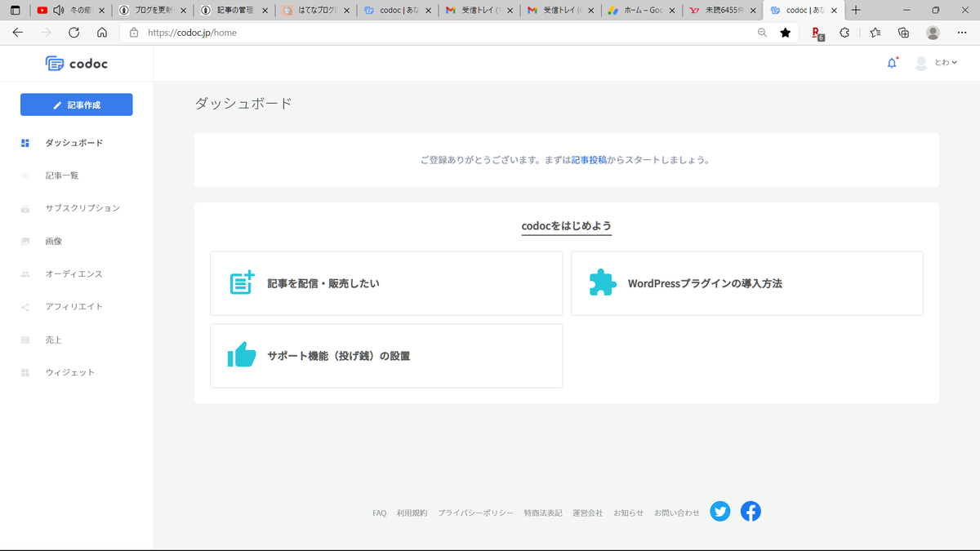Click the notification bell icon

[892, 63]
